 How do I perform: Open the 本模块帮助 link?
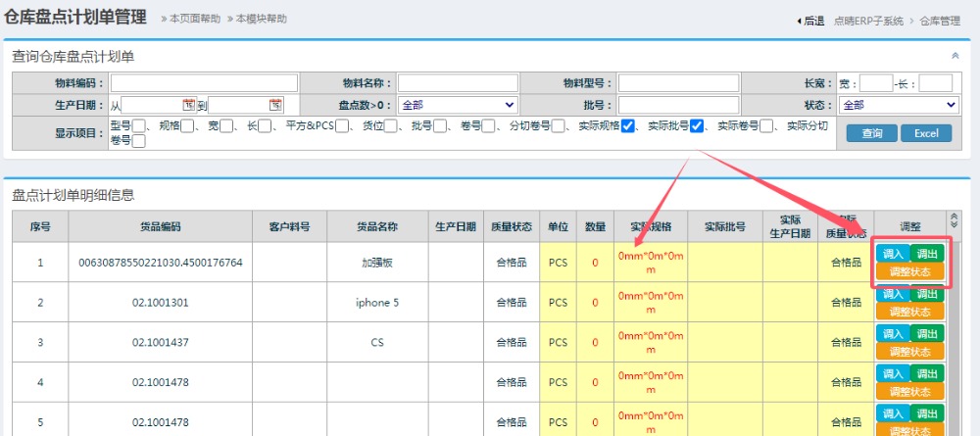(259, 20)
